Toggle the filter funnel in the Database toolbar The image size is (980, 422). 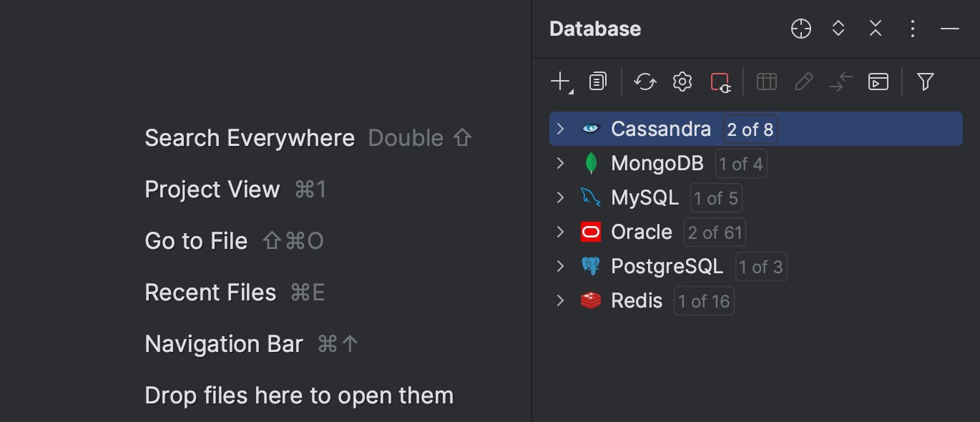click(x=925, y=81)
